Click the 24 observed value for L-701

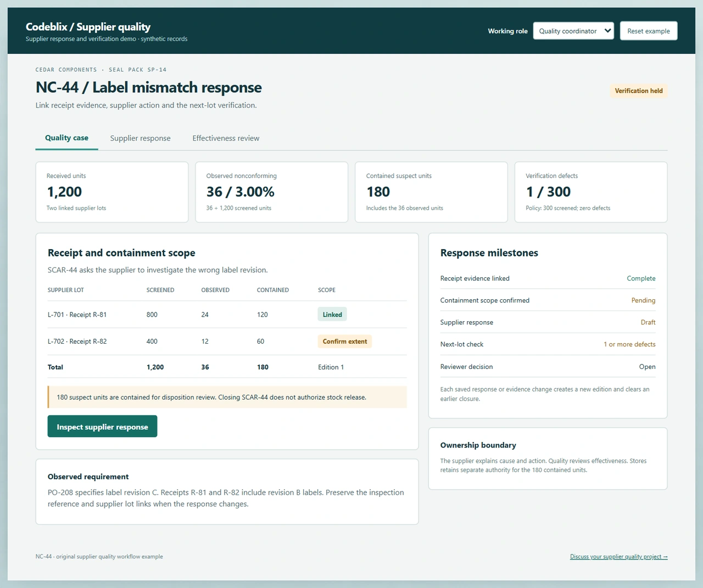pos(205,315)
